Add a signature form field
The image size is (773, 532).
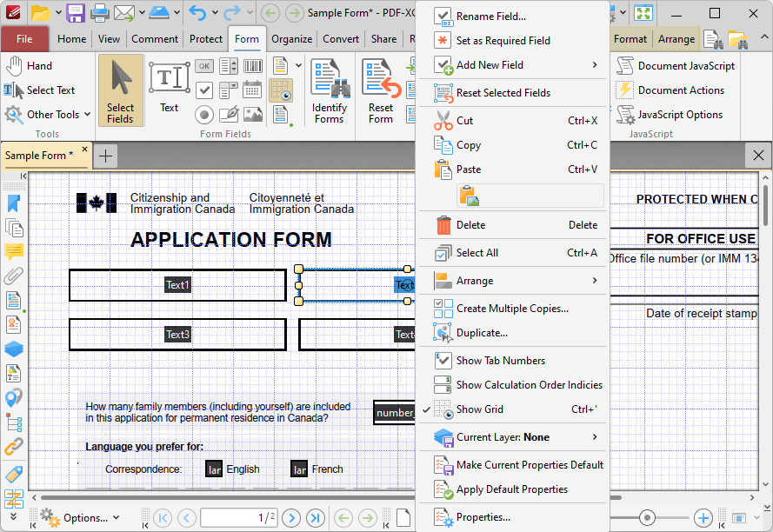pyautogui.click(x=229, y=115)
